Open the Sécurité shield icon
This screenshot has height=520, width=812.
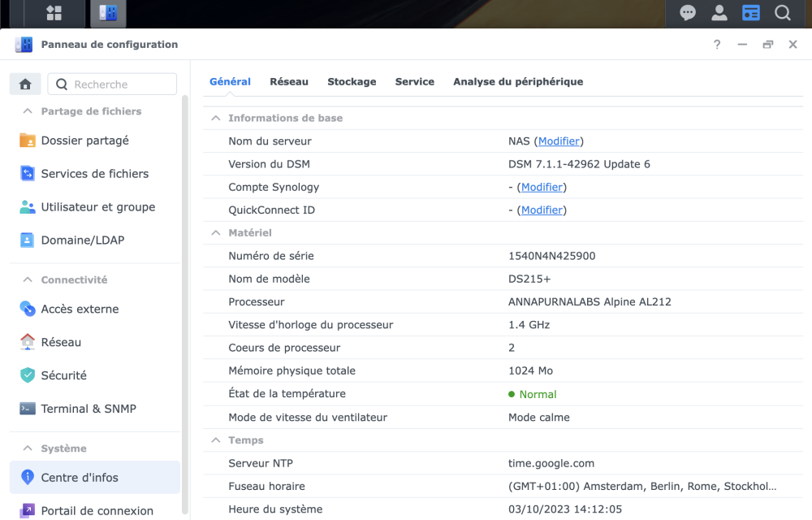click(x=28, y=375)
